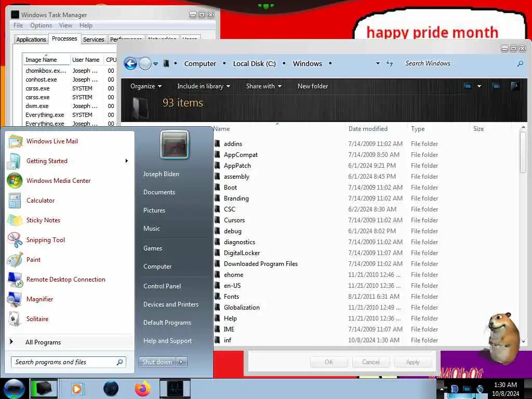Open the View menu in Task Manager
532x399 pixels.
coord(65,25)
